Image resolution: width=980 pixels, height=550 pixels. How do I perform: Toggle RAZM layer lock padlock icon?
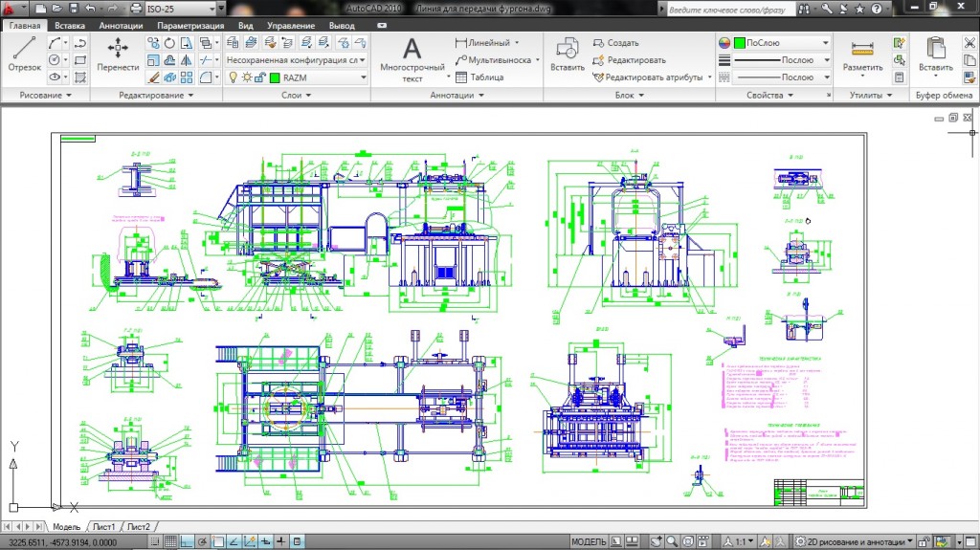pyautogui.click(x=260, y=77)
